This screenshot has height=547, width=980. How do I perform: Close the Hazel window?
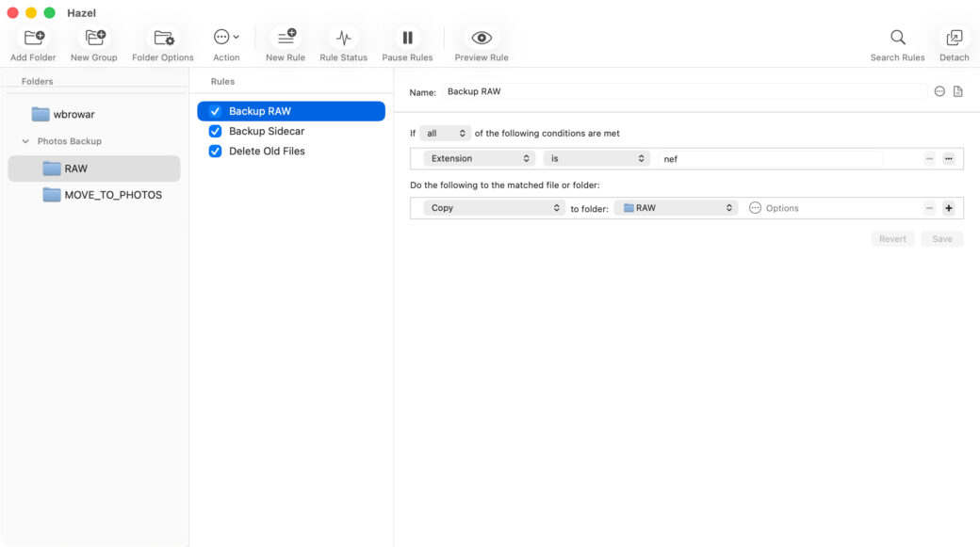click(x=12, y=12)
